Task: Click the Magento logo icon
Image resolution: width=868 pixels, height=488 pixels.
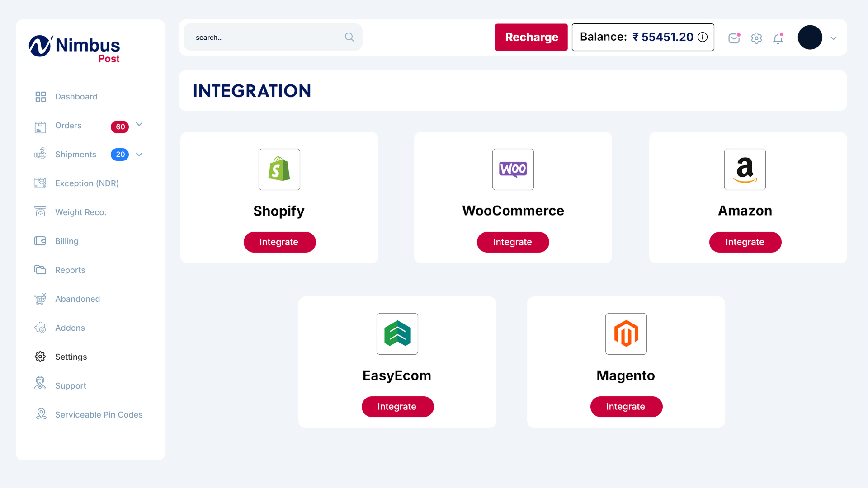Action: 626,334
